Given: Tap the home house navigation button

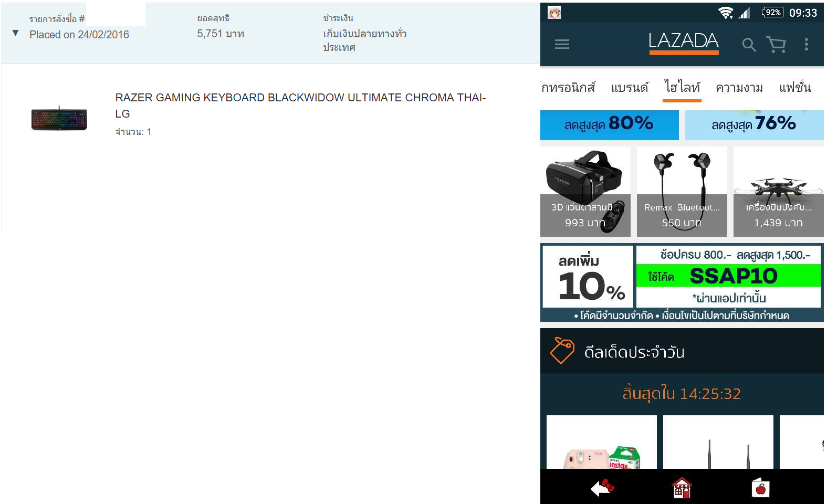Looking at the screenshot, I should point(682,488).
